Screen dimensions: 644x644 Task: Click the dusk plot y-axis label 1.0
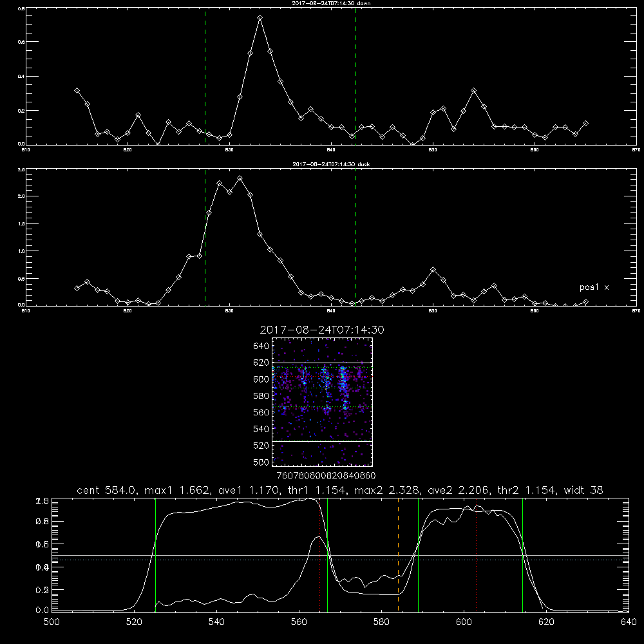click(22, 251)
